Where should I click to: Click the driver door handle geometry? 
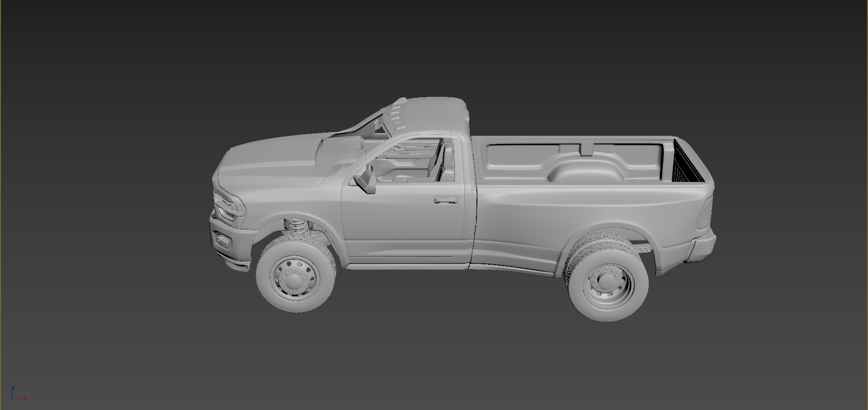[x=445, y=200]
